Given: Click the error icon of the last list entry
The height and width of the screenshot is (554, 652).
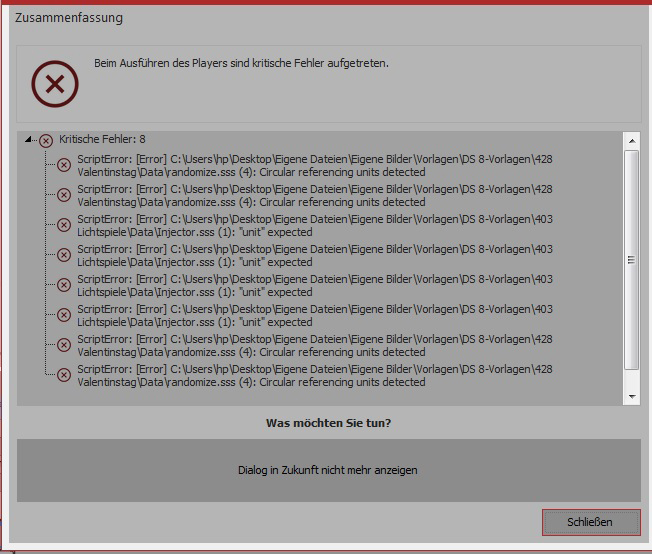Looking at the screenshot, I should (x=64, y=375).
